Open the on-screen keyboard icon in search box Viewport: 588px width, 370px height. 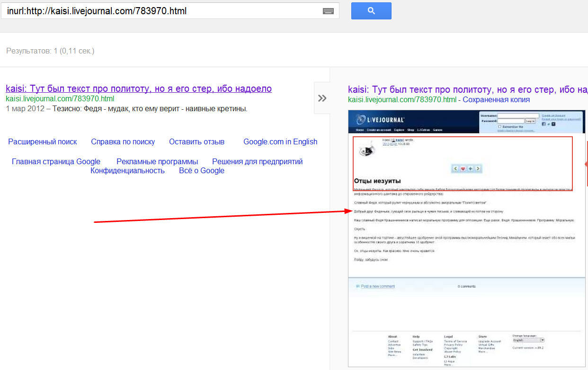[329, 11]
